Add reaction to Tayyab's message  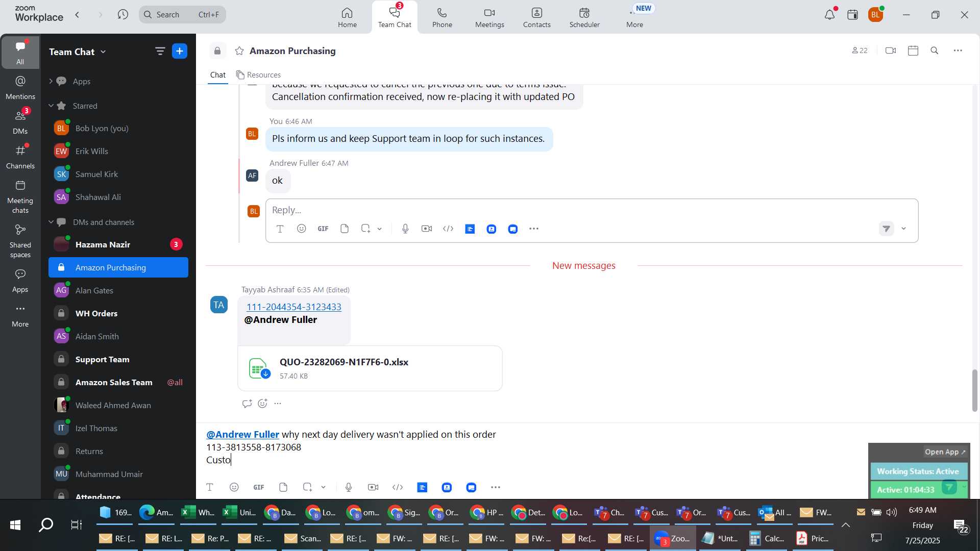pos(262,404)
